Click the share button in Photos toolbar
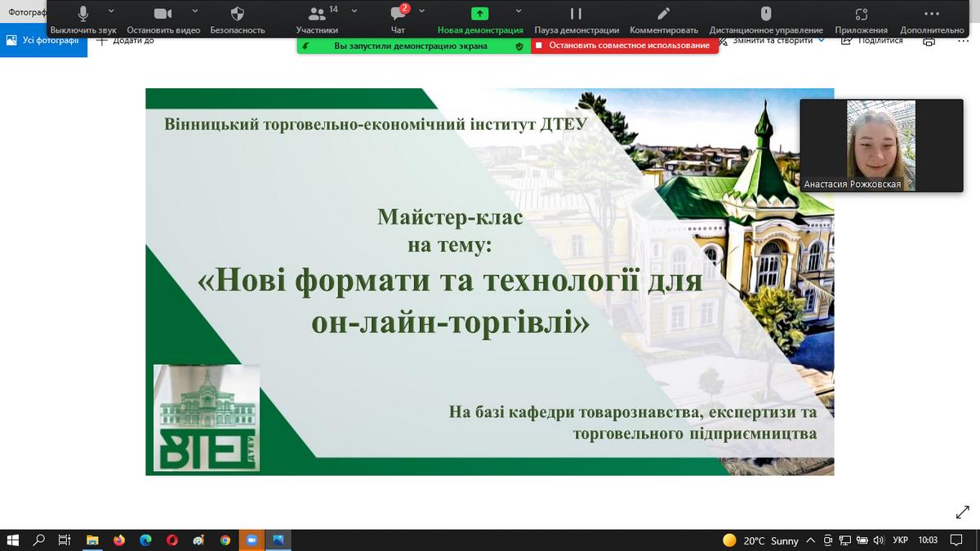The height and width of the screenshot is (551, 980). pos(872,41)
